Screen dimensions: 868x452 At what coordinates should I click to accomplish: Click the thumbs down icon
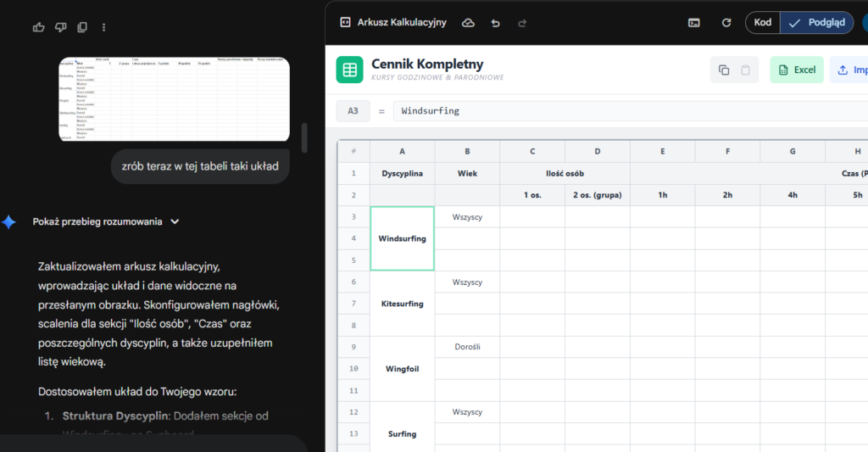(x=60, y=27)
